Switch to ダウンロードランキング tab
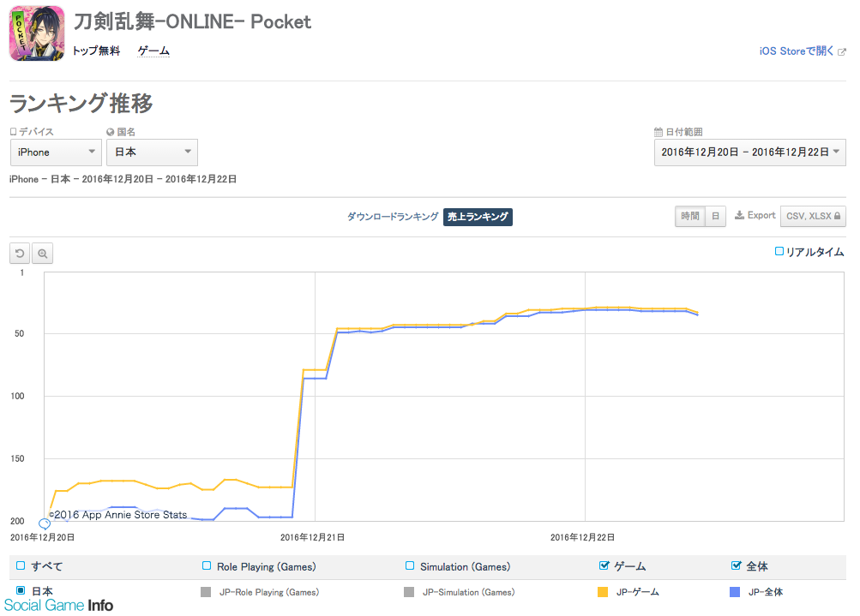This screenshot has height=616, width=860. point(393,217)
